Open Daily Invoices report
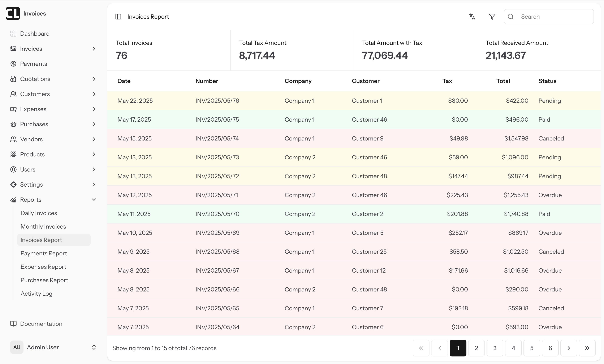Viewport: 604px width, 364px height. click(x=39, y=213)
